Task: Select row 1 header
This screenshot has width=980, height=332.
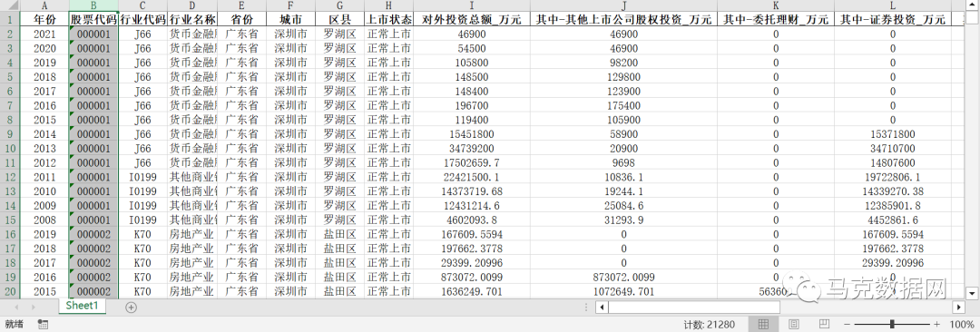Action: 10,19
